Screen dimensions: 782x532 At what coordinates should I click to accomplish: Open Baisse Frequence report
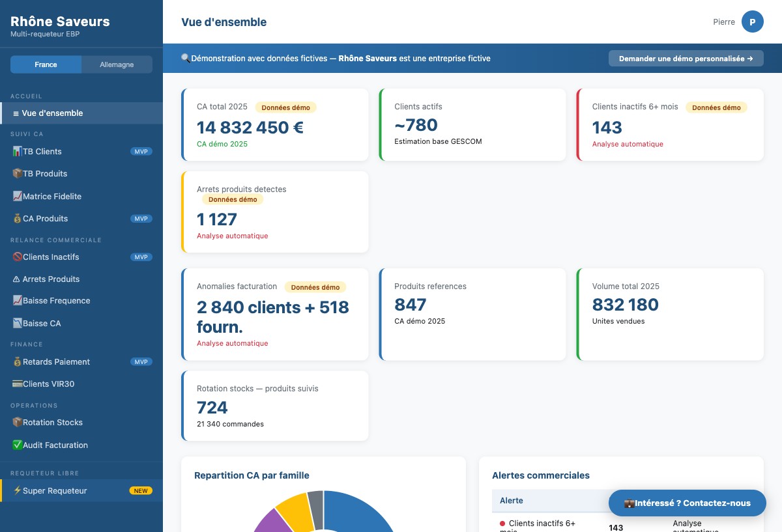pos(81,301)
